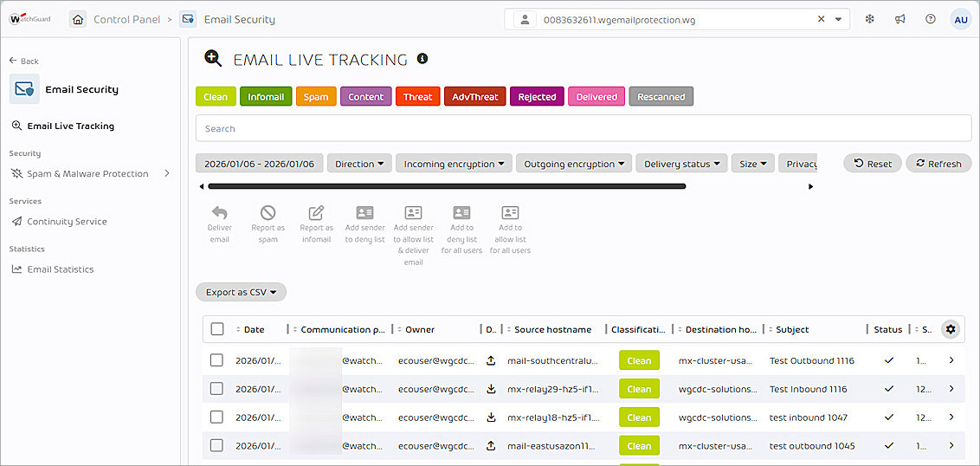Screen dimensions: 980x466
Task: Open the date range 2026/01/06 filter
Action: 260,164
